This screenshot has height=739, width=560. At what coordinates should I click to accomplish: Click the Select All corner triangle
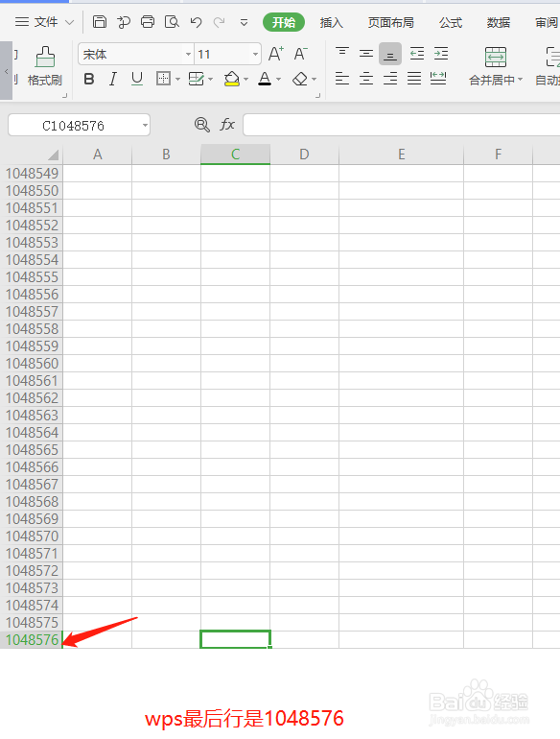(x=54, y=155)
